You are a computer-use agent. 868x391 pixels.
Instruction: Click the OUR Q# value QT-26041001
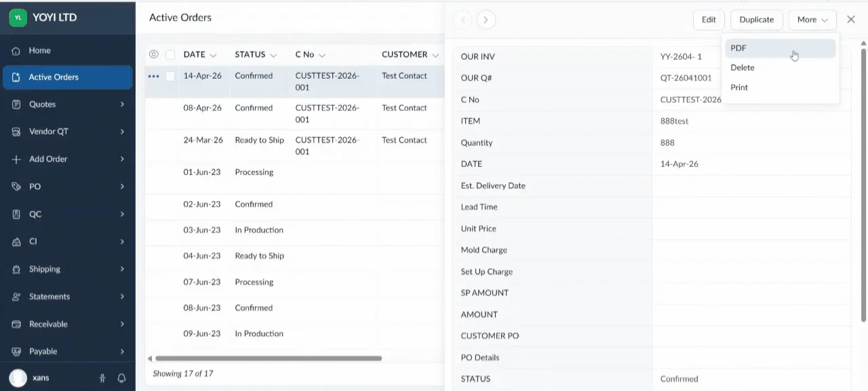tap(686, 78)
